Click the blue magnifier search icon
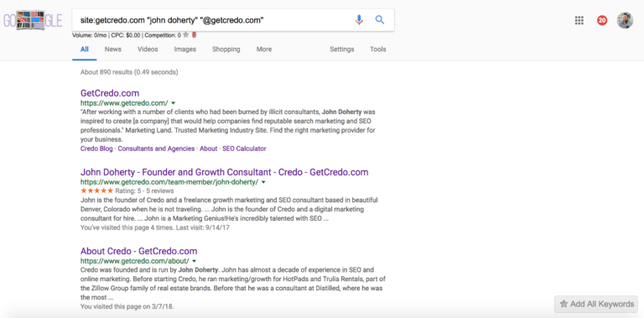 [x=380, y=20]
